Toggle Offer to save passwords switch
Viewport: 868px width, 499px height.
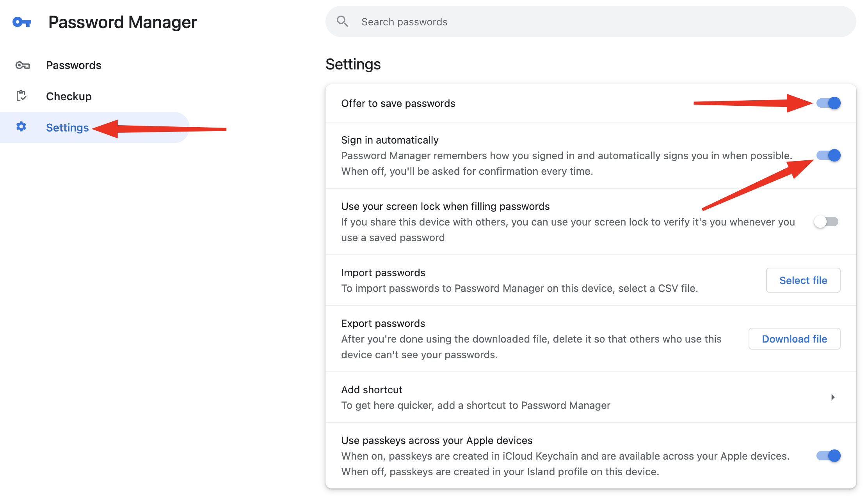pyautogui.click(x=828, y=103)
